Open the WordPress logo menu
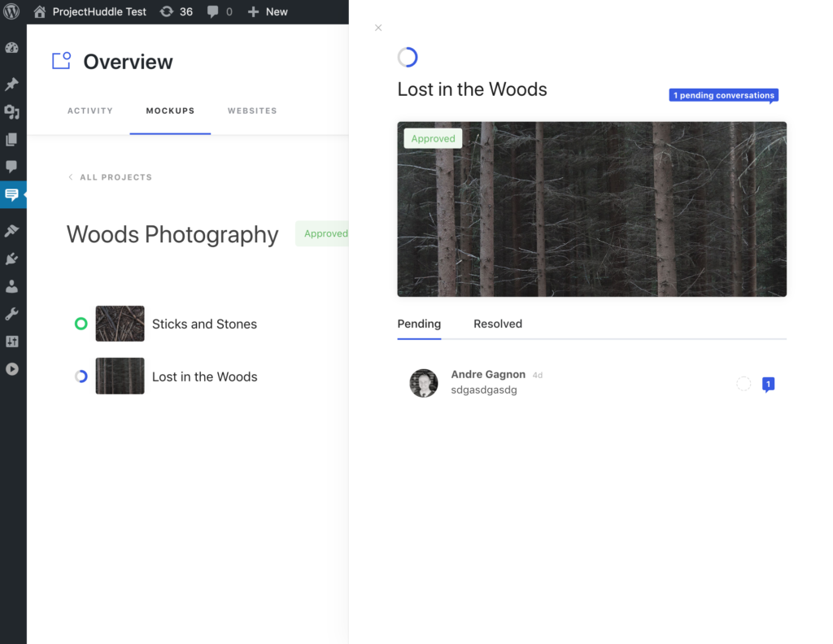The width and height of the screenshot is (833, 644). point(11,11)
